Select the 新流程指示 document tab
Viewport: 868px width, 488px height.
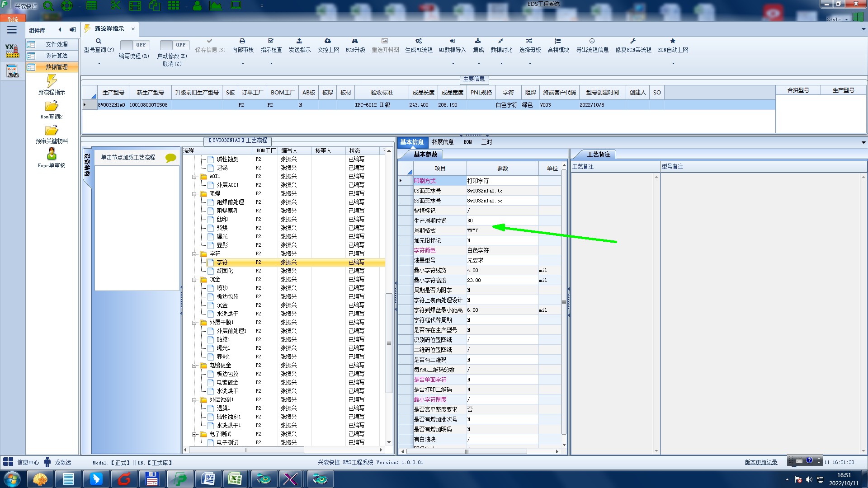(109, 28)
